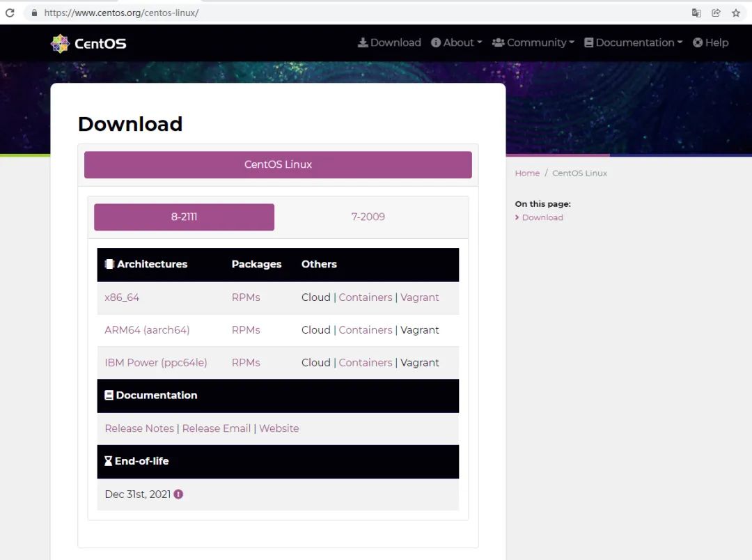The image size is (752, 560).
Task: Switch to the 7-2009 tab
Action: tap(368, 217)
